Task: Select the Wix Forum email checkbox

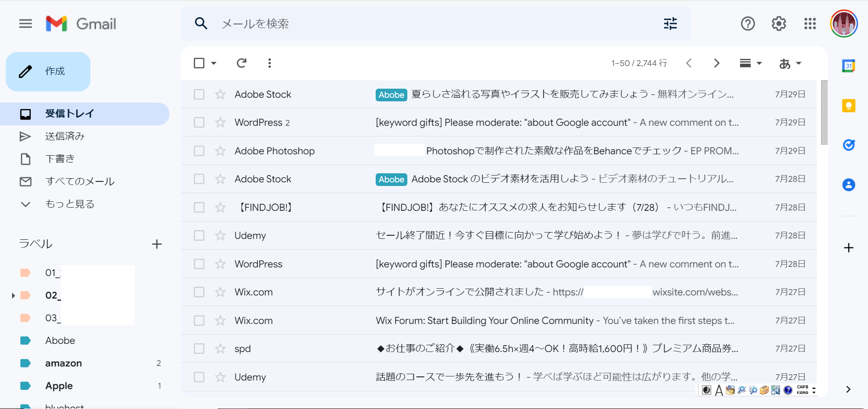Action: click(199, 320)
